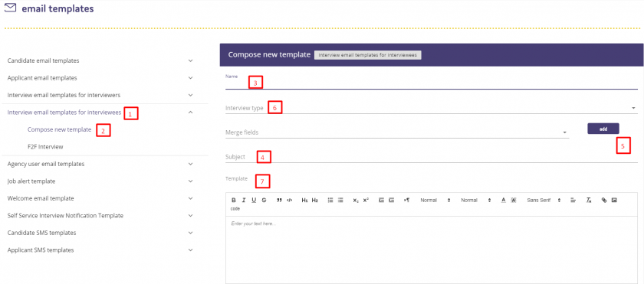Open the F2F Interview template

pos(45,147)
